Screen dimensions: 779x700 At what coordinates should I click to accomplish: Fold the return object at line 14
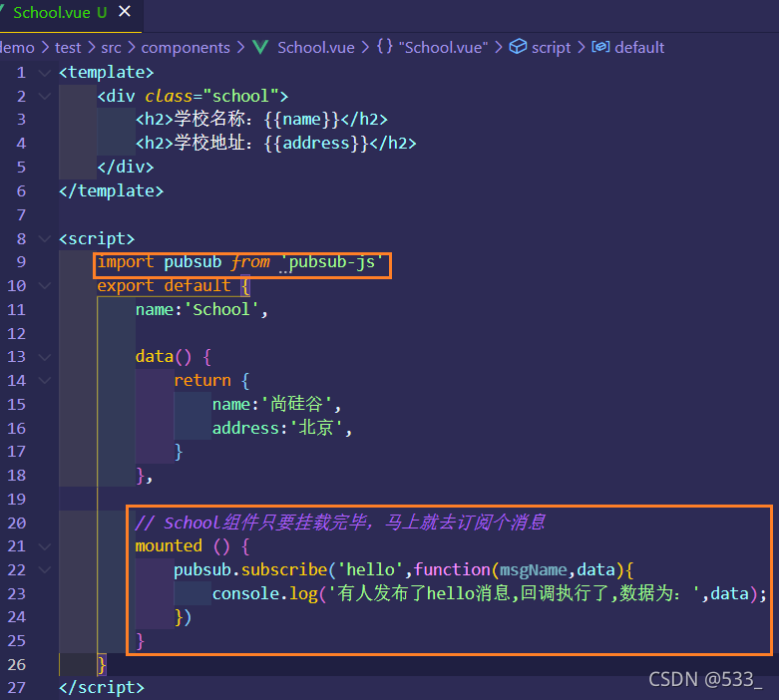tap(45, 381)
